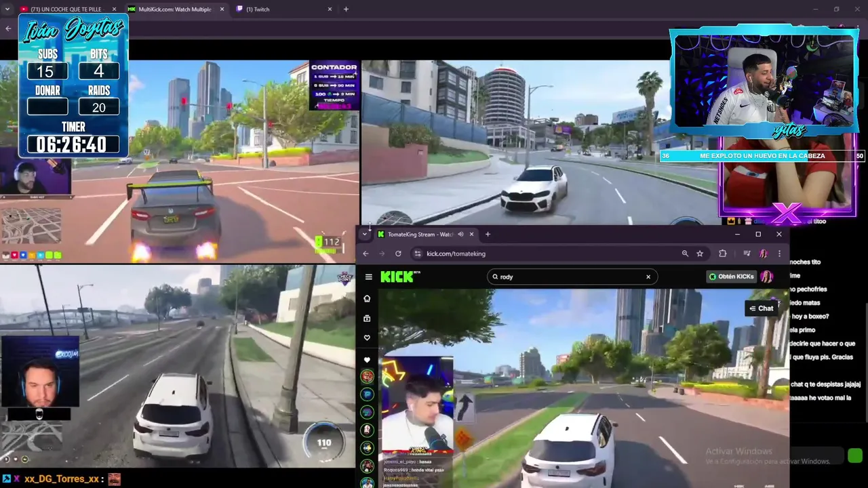Open the fourth followed channel avatar
The width and height of the screenshot is (868, 488).
pyautogui.click(x=367, y=430)
